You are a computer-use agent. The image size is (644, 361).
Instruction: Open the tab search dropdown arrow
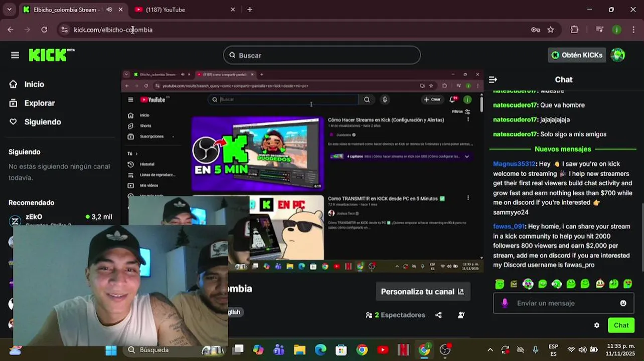click(x=9, y=10)
